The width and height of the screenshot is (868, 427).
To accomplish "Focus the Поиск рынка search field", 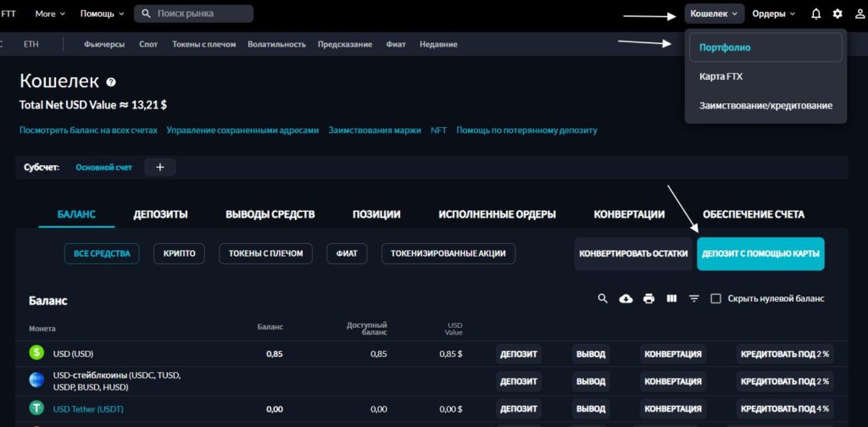I will (194, 14).
